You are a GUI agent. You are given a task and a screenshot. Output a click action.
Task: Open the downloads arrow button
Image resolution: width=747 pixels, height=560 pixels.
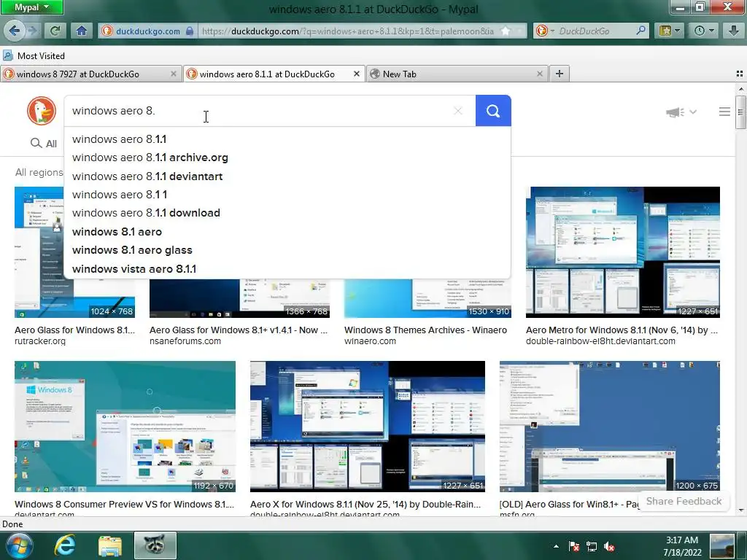734,31
